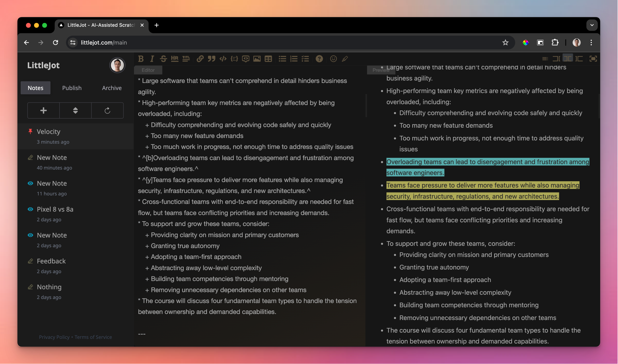The image size is (618, 364).
Task: Open the Chrome three-dot menu
Action: pyautogui.click(x=591, y=43)
